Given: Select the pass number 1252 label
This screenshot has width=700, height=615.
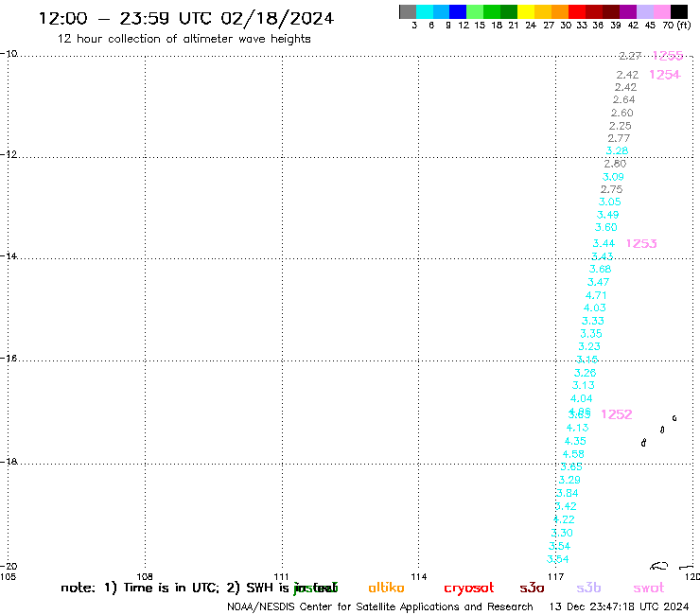Looking at the screenshot, I should pyautogui.click(x=617, y=414).
